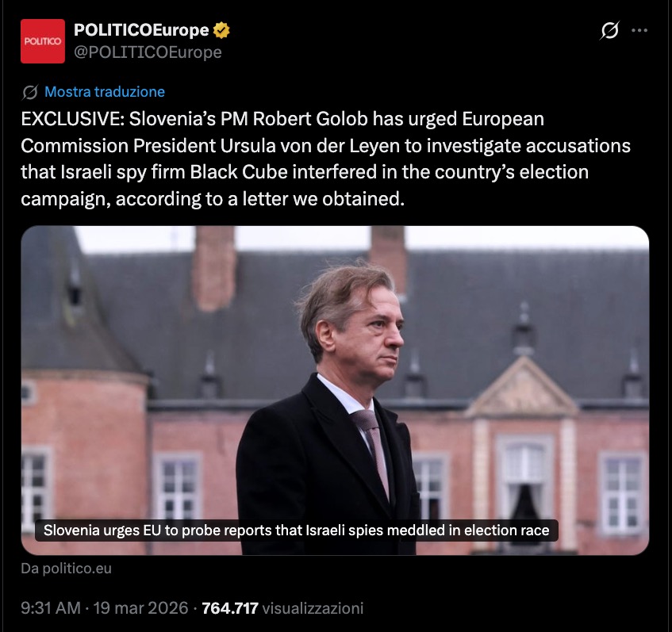
Task: Click the Slovenia urges EU headline caption
Action: 296,530
